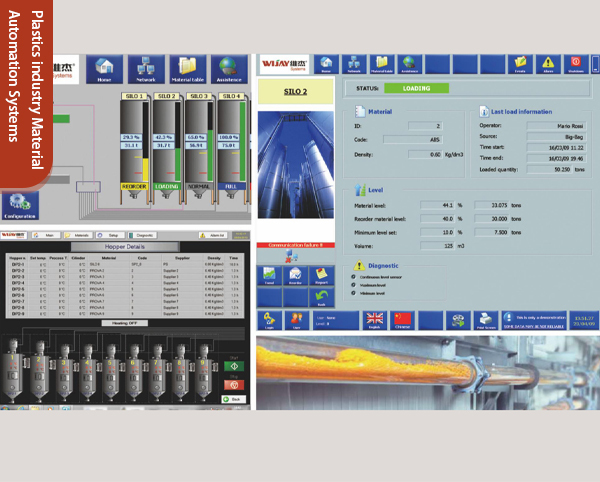
Task: Click the Silo 1 yellow level bar
Action: 145,169
